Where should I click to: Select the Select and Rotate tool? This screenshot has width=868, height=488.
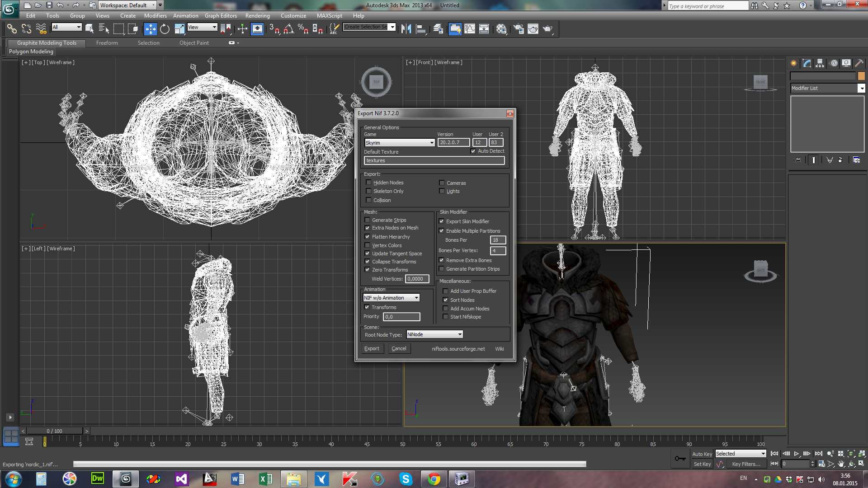[x=165, y=29]
